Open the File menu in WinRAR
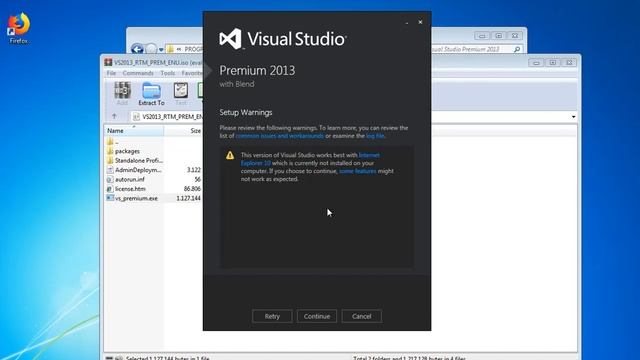 [111, 73]
